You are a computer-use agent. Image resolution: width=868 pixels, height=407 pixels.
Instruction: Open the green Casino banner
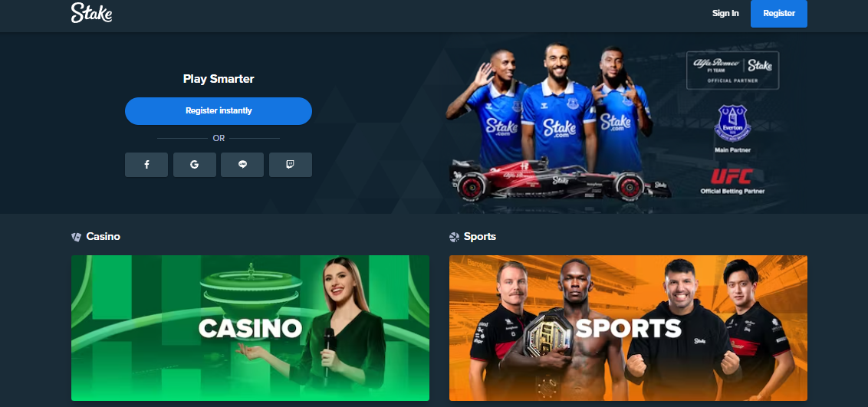pyautogui.click(x=250, y=328)
